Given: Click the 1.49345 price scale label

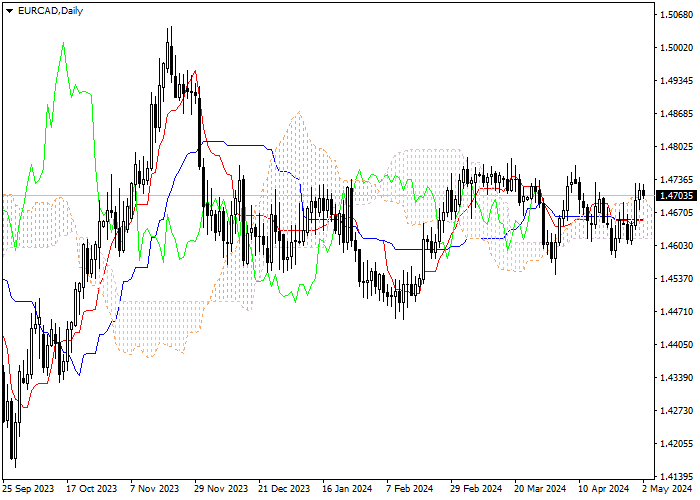Looking at the screenshot, I should coord(676,81).
